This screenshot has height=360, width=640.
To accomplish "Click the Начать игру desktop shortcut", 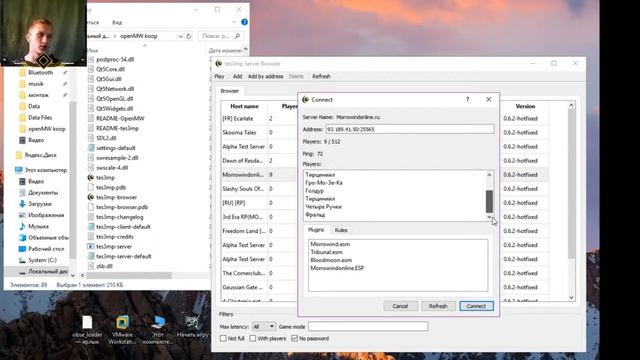I will tap(192, 327).
